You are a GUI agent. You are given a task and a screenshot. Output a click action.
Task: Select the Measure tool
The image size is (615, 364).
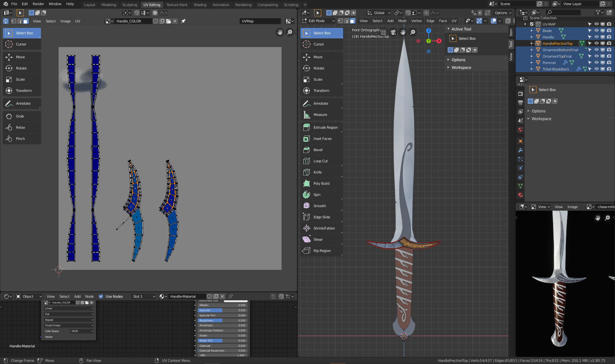(320, 115)
